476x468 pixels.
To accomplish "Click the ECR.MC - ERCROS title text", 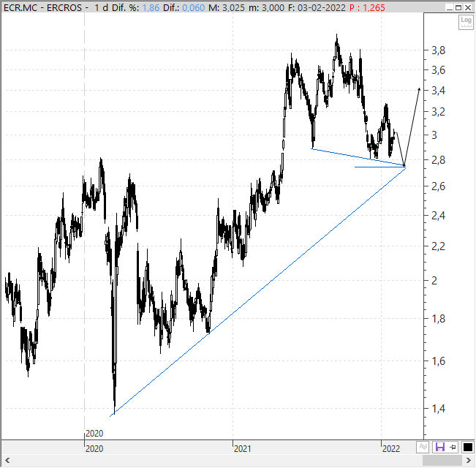I will [x=43, y=7].
